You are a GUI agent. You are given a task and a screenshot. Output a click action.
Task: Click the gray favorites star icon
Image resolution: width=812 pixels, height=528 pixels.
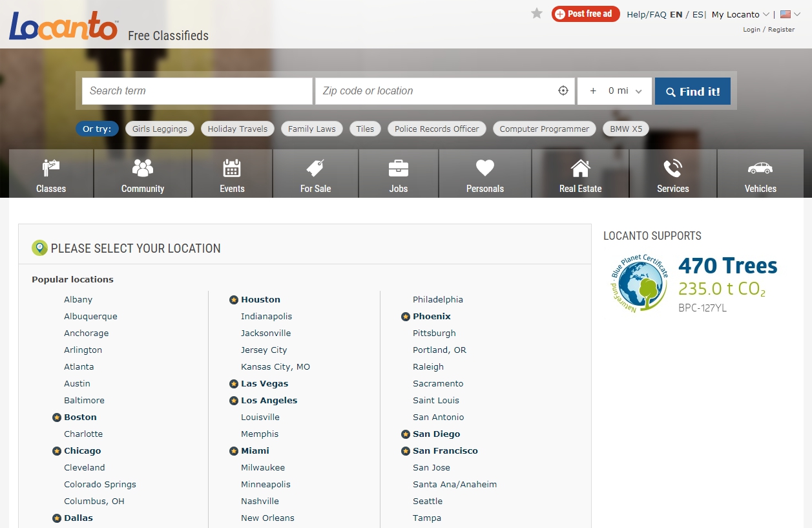coord(537,14)
